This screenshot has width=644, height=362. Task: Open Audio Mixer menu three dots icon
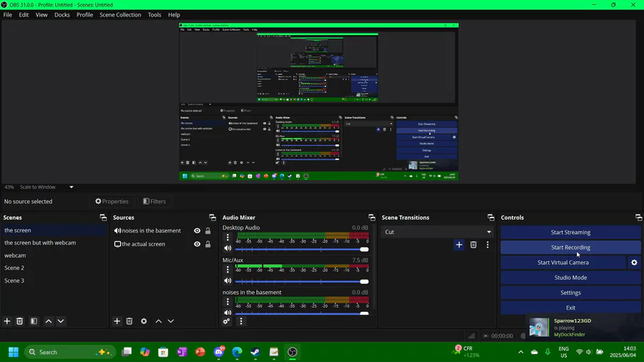[x=241, y=321]
